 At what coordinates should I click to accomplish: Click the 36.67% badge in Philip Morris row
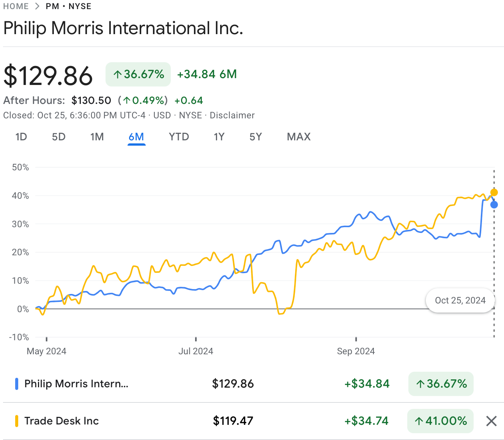tap(441, 384)
